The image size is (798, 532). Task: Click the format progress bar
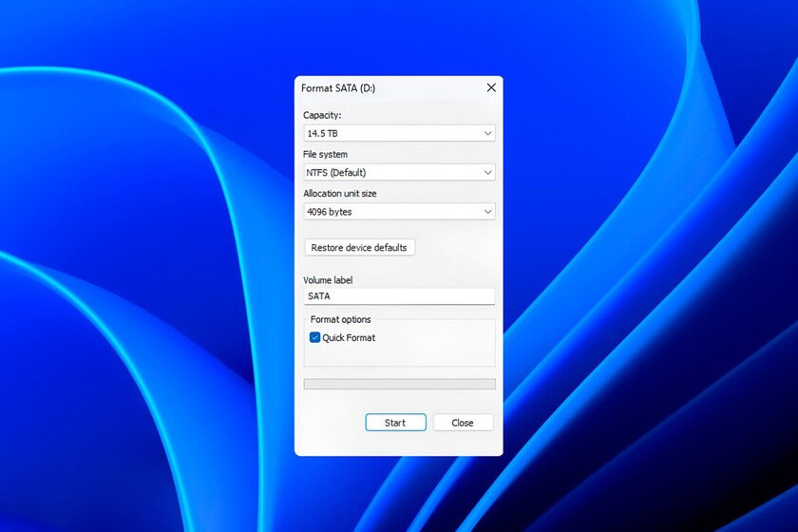[x=399, y=384]
